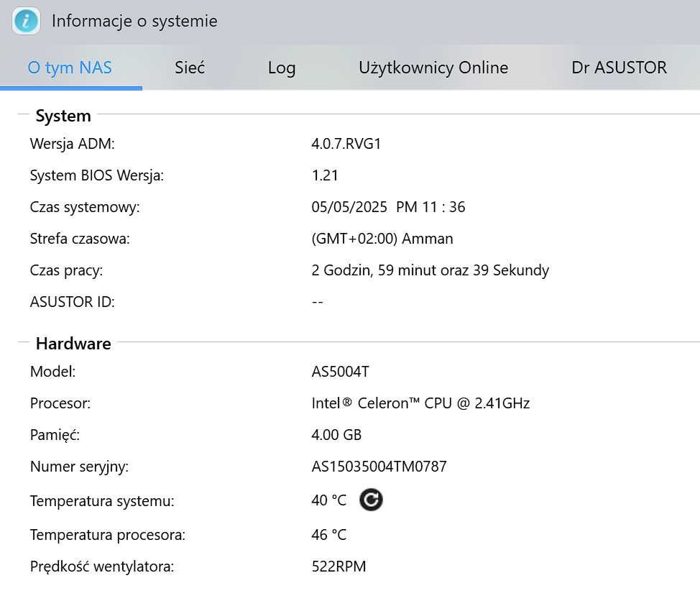Click ADM version value 4.0.7.RVG1

[x=346, y=144]
